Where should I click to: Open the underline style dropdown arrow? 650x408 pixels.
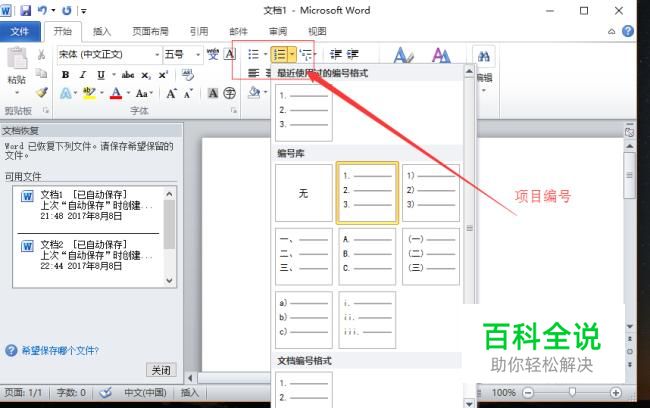click(113, 75)
